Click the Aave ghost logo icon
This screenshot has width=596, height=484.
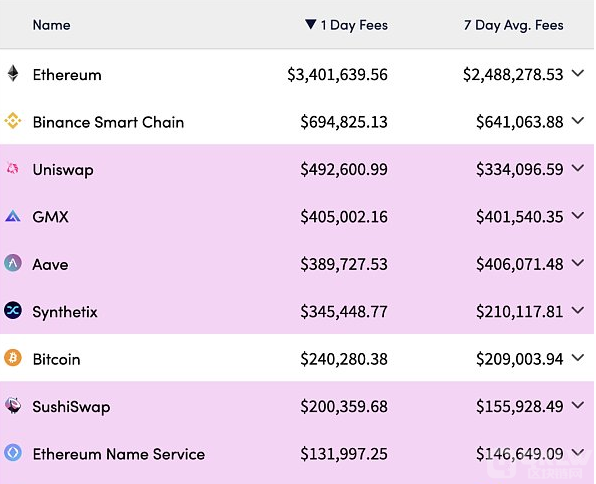click(x=13, y=263)
